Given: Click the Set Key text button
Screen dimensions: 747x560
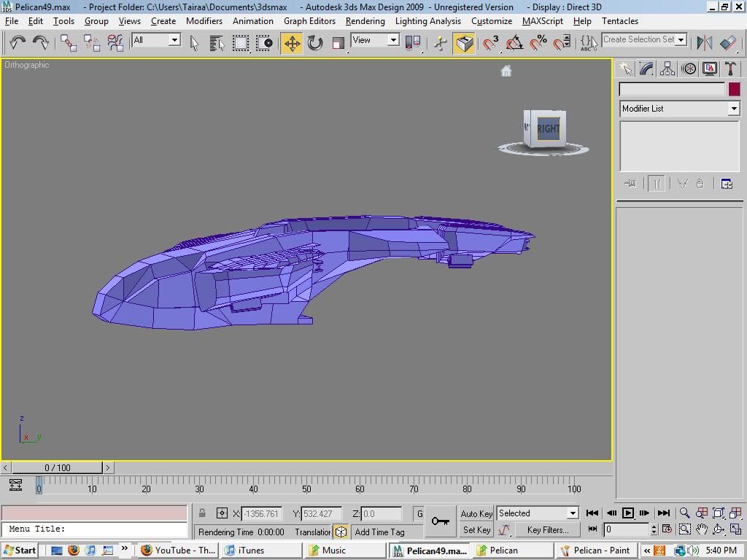Looking at the screenshot, I should click(x=476, y=529).
